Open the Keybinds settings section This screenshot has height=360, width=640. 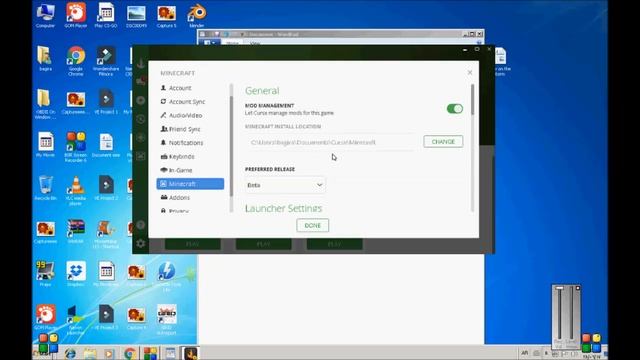click(190, 156)
